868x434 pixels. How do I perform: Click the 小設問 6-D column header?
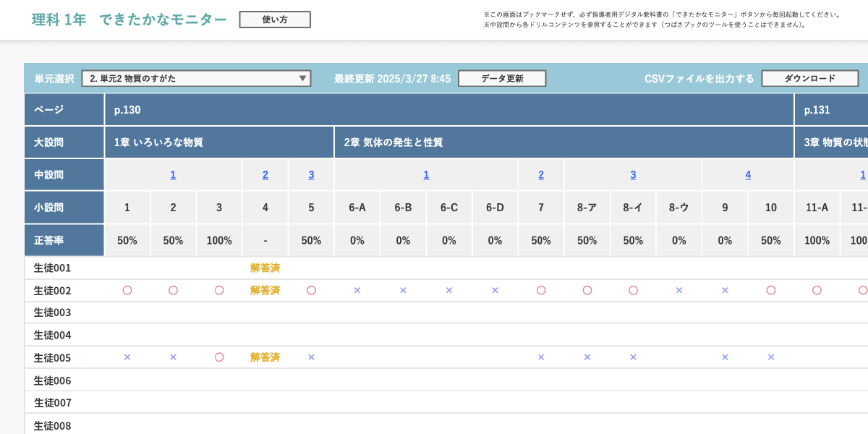[495, 208]
